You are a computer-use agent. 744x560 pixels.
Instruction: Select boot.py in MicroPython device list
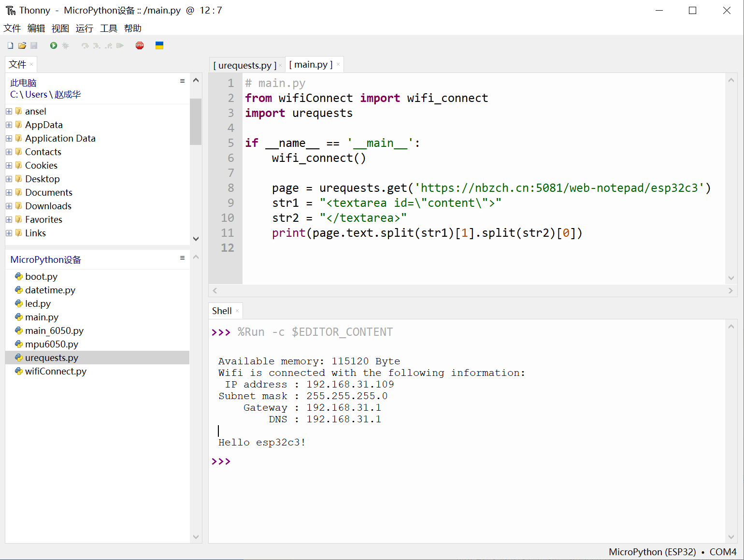coord(41,276)
